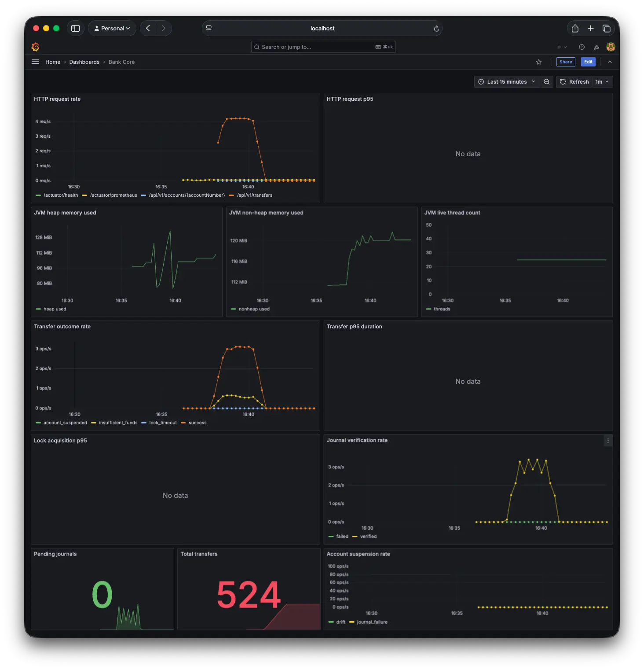
Task: Reload the page in Safari address bar
Action: [x=436, y=29]
